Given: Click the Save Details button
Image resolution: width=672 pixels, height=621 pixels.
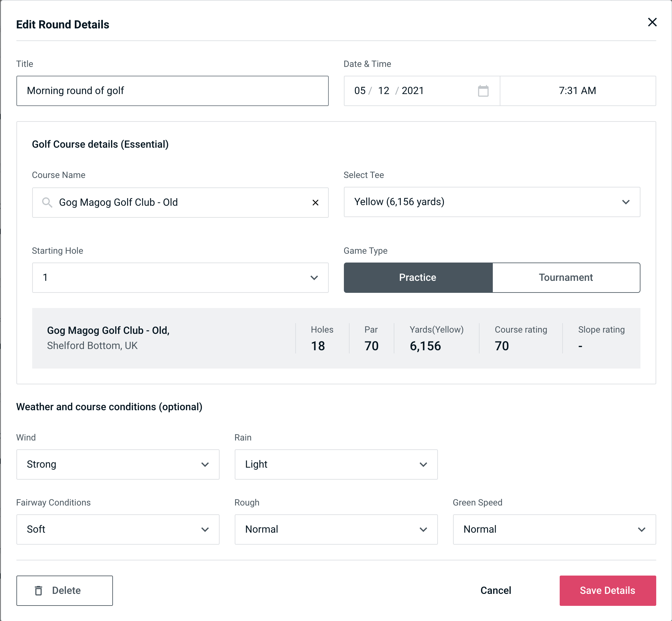Looking at the screenshot, I should [607, 591].
